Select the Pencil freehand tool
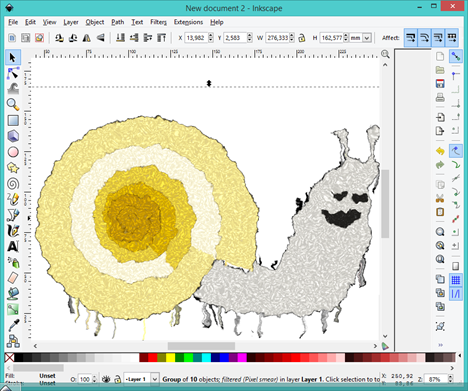 click(13, 199)
